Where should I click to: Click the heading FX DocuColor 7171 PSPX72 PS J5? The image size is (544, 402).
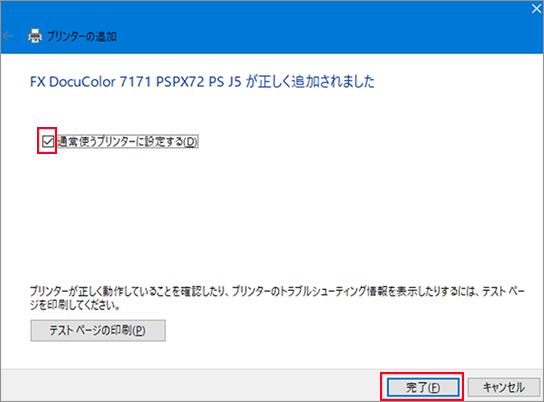(135, 82)
